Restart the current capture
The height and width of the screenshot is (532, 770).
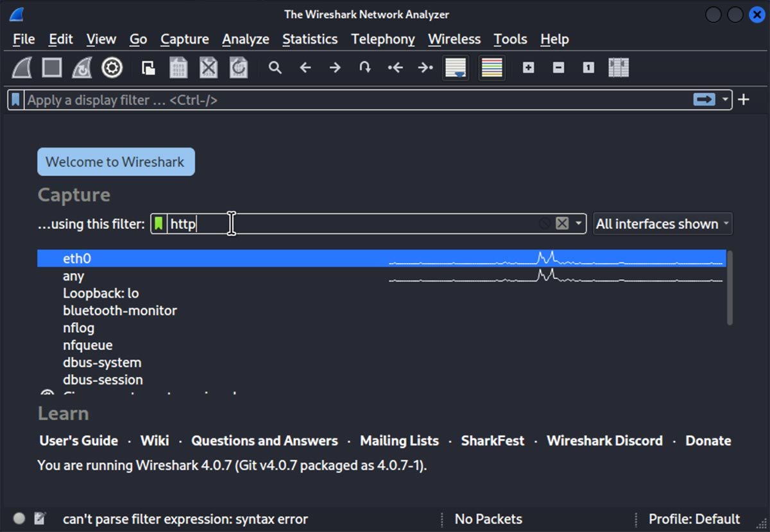click(x=81, y=67)
